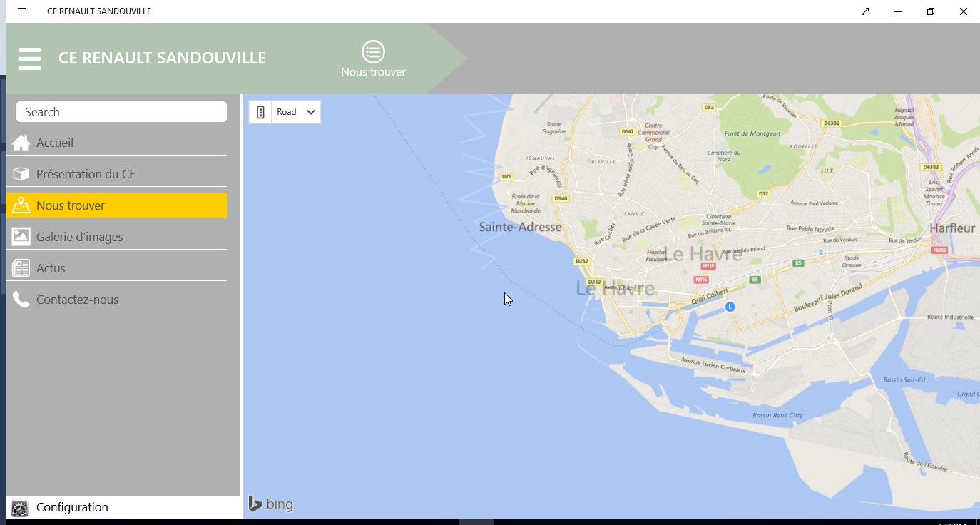Click the blue location pin on the map
980x525 pixels.
point(730,307)
